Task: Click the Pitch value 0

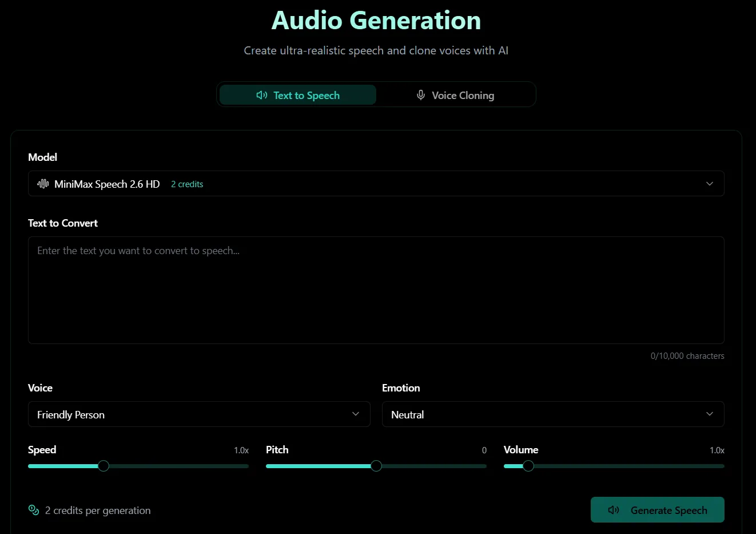Action: [484, 450]
